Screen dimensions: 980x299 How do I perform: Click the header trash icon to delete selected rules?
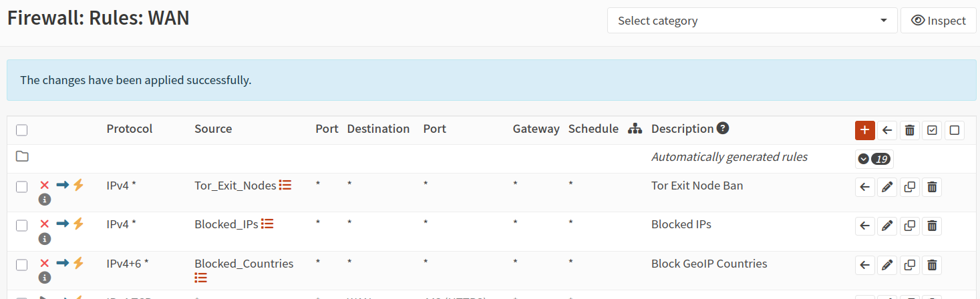[909, 130]
